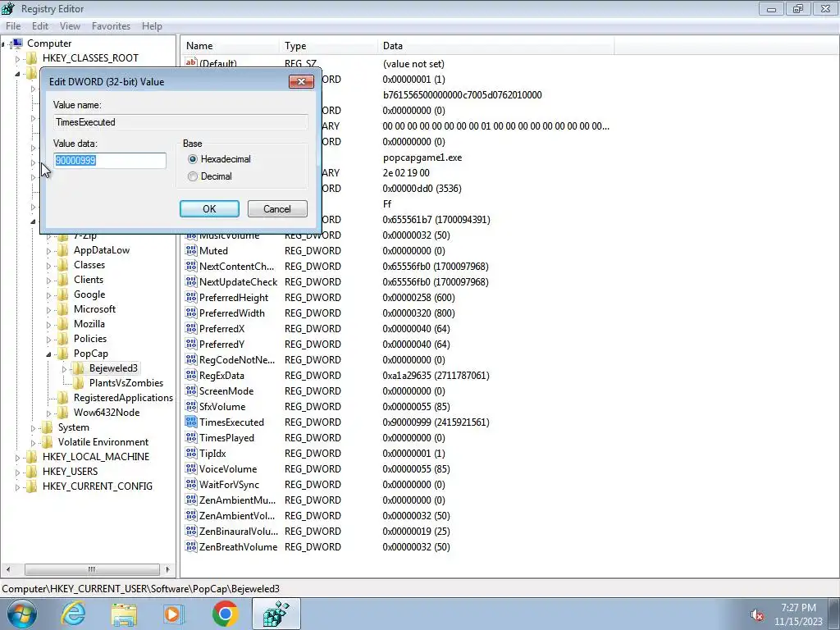Sort values by Type column header

(x=328, y=46)
